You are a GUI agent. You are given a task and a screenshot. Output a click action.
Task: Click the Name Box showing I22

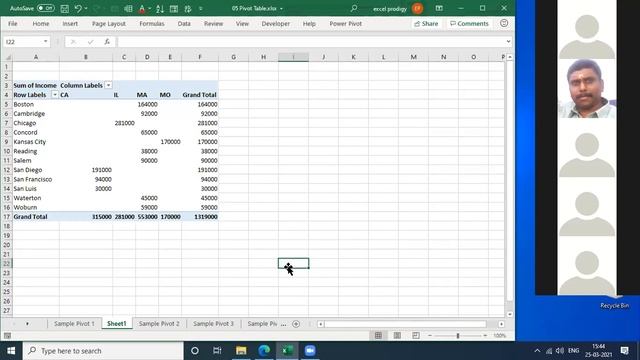(23, 42)
